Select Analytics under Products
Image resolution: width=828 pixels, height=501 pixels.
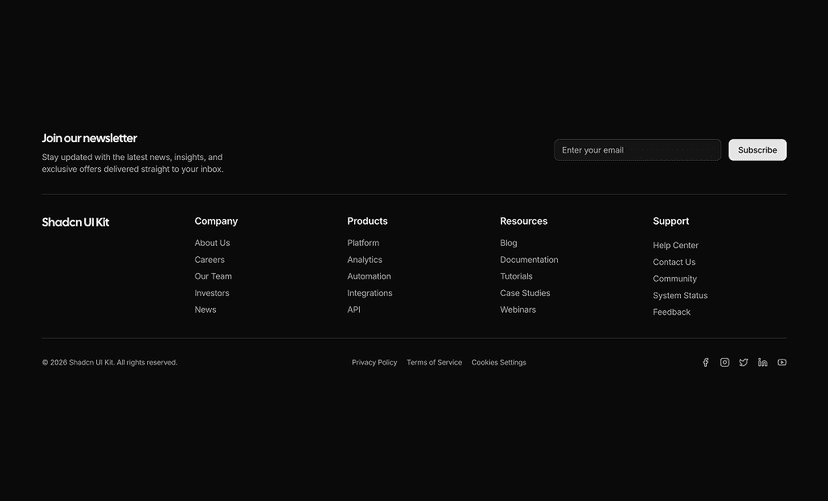pyautogui.click(x=365, y=260)
